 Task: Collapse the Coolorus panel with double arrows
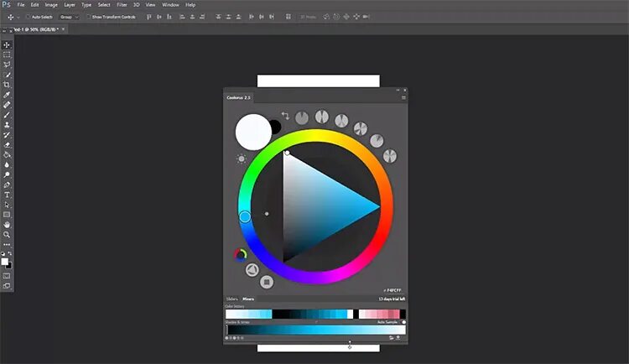(398, 90)
